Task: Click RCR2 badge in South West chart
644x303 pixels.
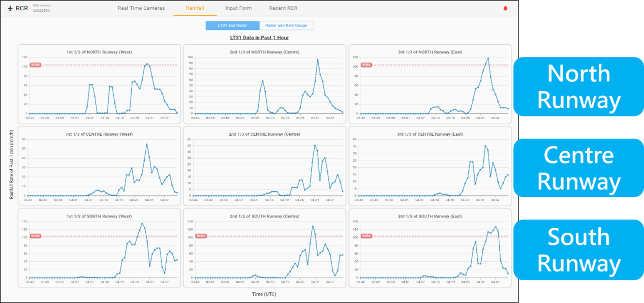Action: pyautogui.click(x=35, y=236)
